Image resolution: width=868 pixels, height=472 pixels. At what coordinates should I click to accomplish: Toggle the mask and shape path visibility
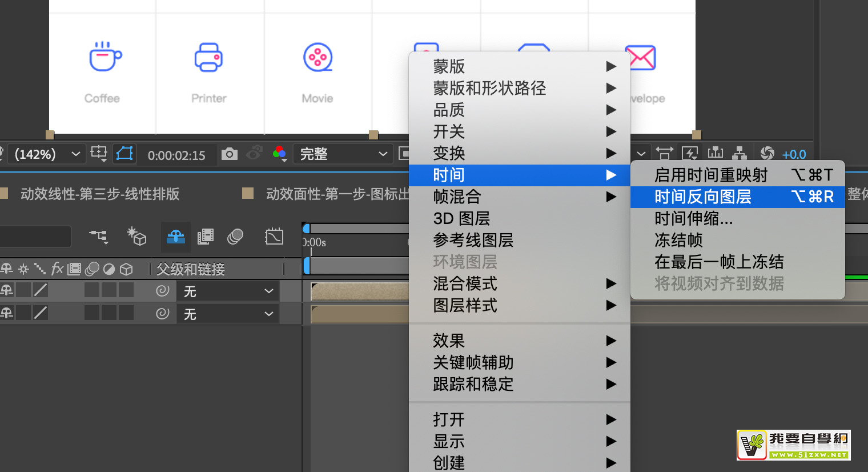pyautogui.click(x=124, y=153)
